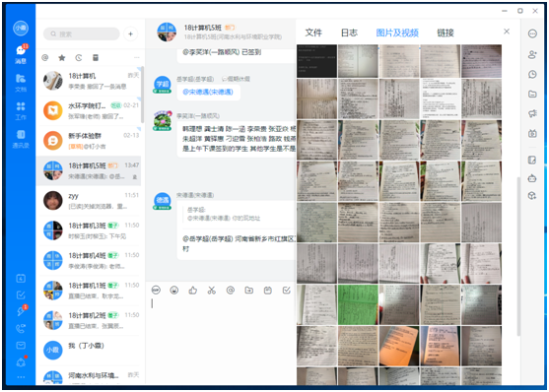Image resolution: width=549 pixels, height=392 pixels.
Task: Open the Messages icon in the sidebar
Action: 21,54
